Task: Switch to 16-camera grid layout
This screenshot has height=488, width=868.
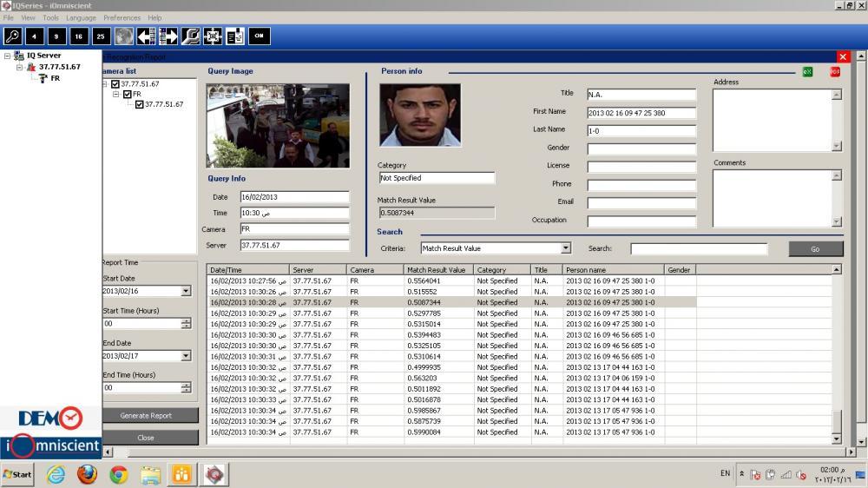Action: click(x=78, y=36)
